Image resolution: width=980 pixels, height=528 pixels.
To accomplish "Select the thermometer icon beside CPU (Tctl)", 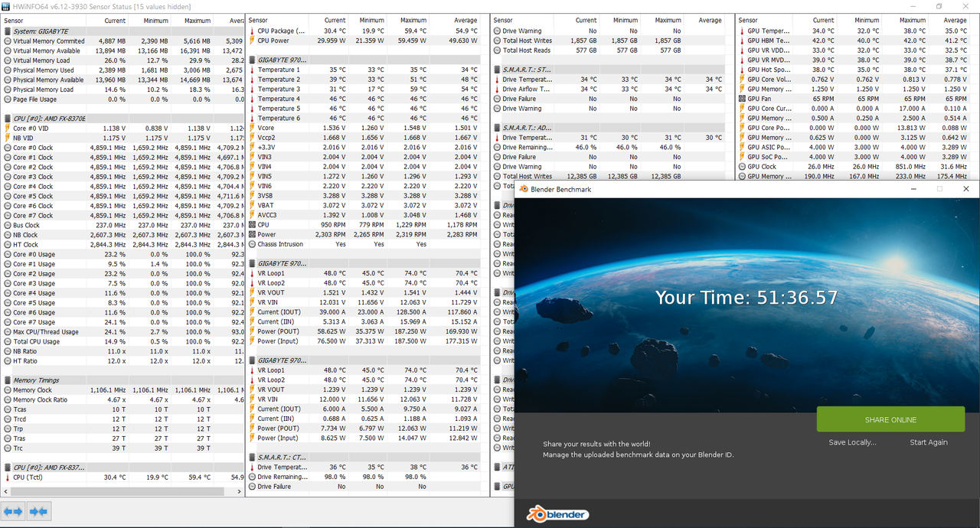I will point(8,477).
